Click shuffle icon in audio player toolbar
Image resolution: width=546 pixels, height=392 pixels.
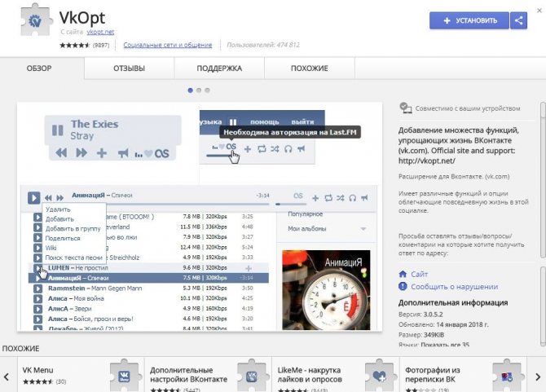click(x=341, y=198)
